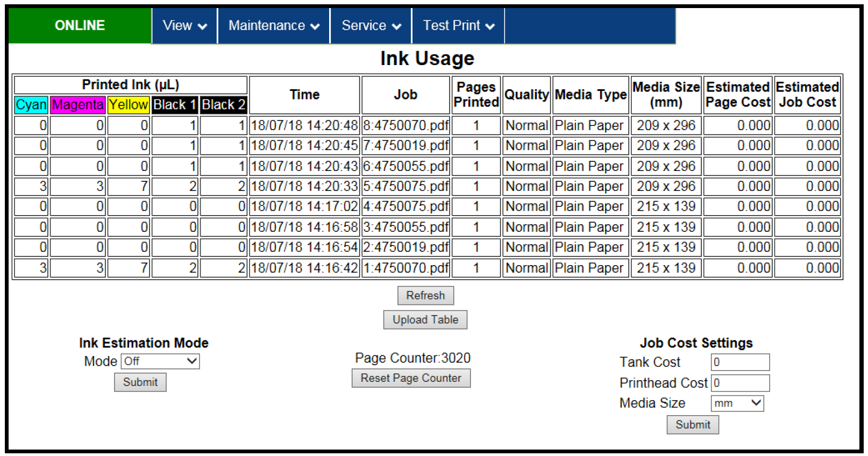Screen dimensions: 868x456
Task: Focus the Tank Cost input field
Action: click(741, 362)
